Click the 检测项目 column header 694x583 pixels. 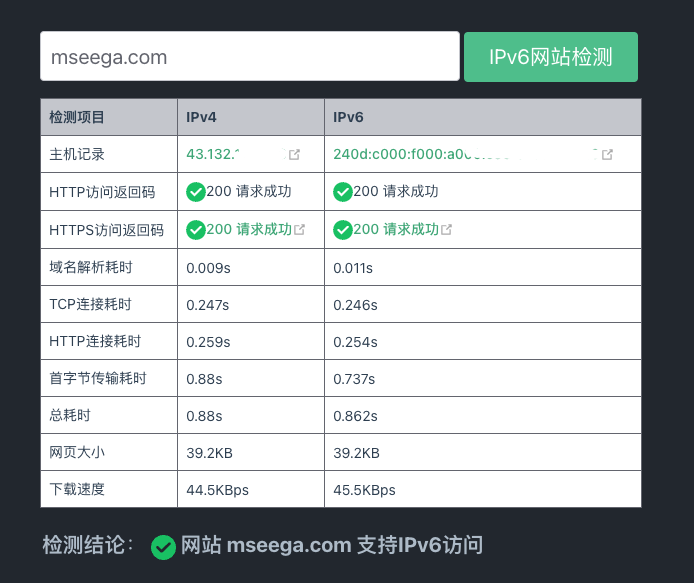77,117
